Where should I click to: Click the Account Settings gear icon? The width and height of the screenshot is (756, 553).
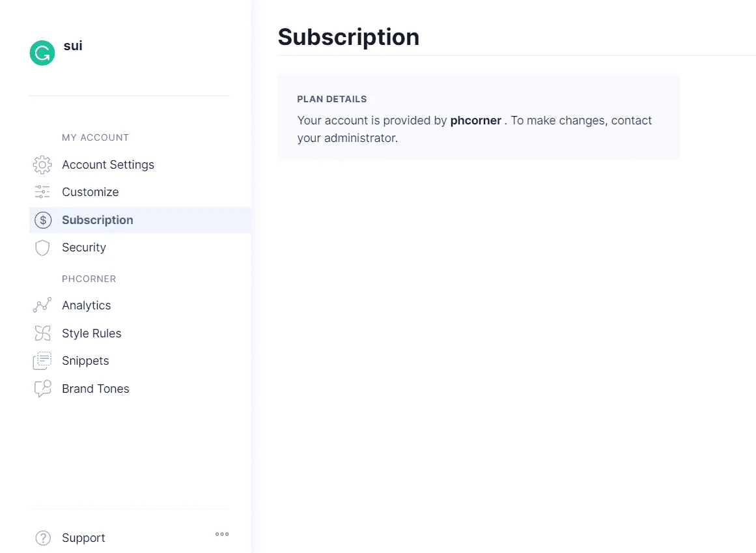point(42,165)
